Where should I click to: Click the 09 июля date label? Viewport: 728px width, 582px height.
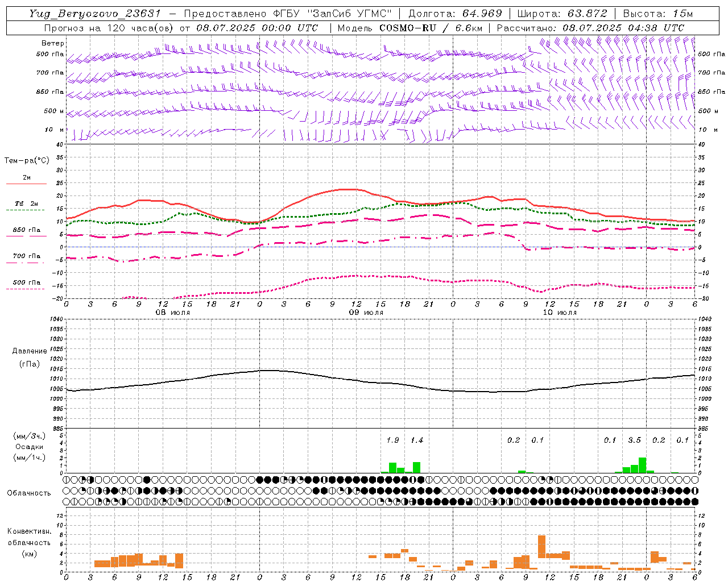[366, 313]
